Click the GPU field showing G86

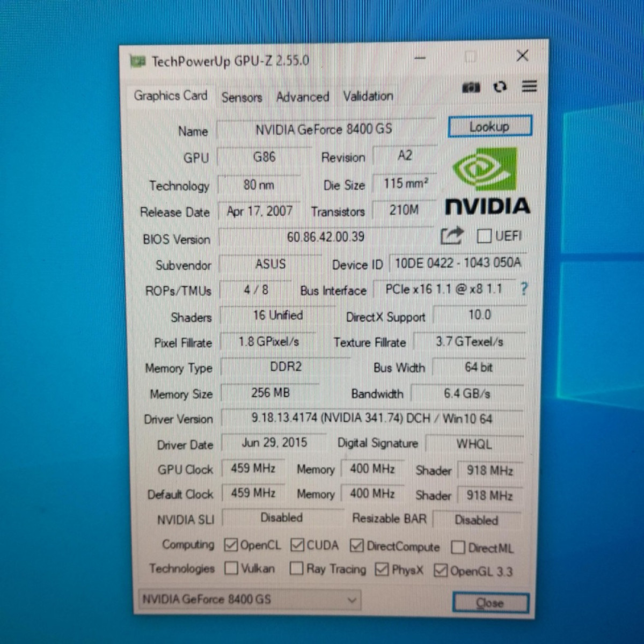(264, 157)
